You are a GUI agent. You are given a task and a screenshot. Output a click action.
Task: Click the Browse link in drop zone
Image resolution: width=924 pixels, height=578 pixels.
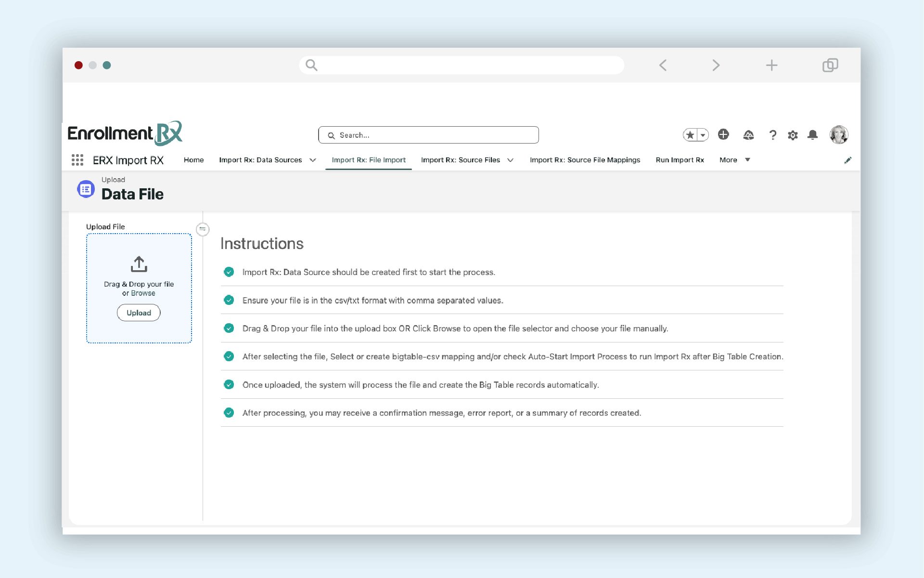pyautogui.click(x=143, y=293)
